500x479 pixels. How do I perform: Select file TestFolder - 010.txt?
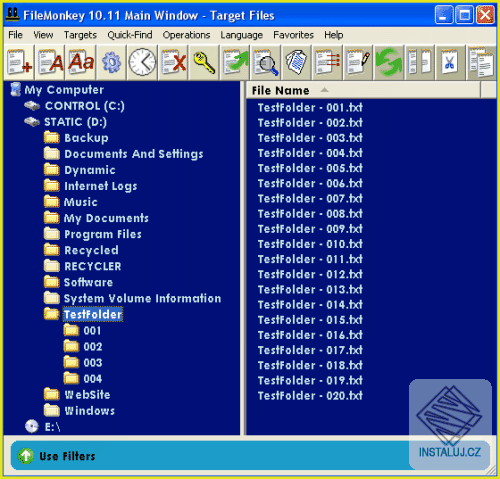coord(310,244)
